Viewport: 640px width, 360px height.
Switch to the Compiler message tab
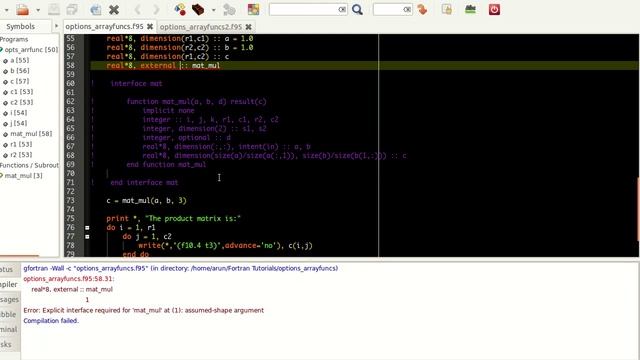coord(8,284)
